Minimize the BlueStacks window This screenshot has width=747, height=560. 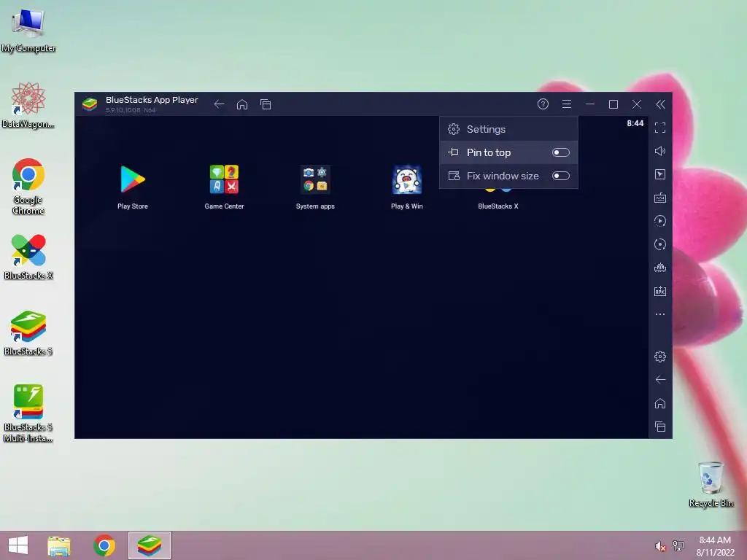[x=589, y=104]
